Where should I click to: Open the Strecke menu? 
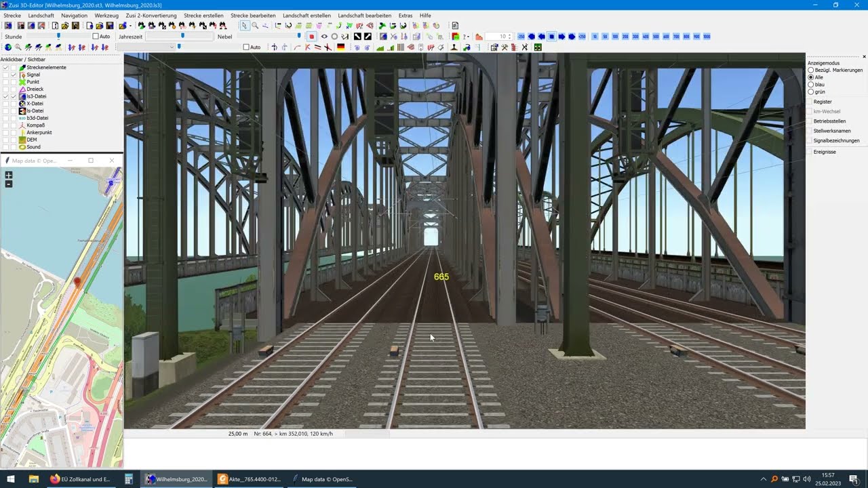coord(12,15)
